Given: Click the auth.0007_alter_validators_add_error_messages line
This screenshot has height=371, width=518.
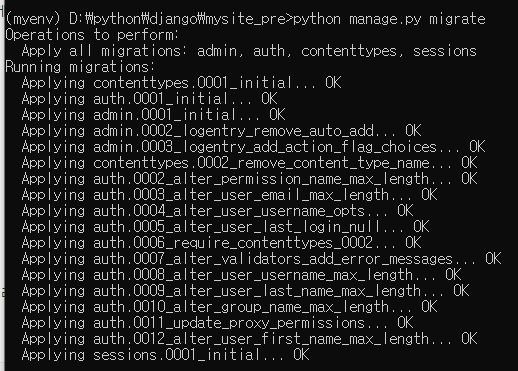Looking at the screenshot, I should pos(261,259).
